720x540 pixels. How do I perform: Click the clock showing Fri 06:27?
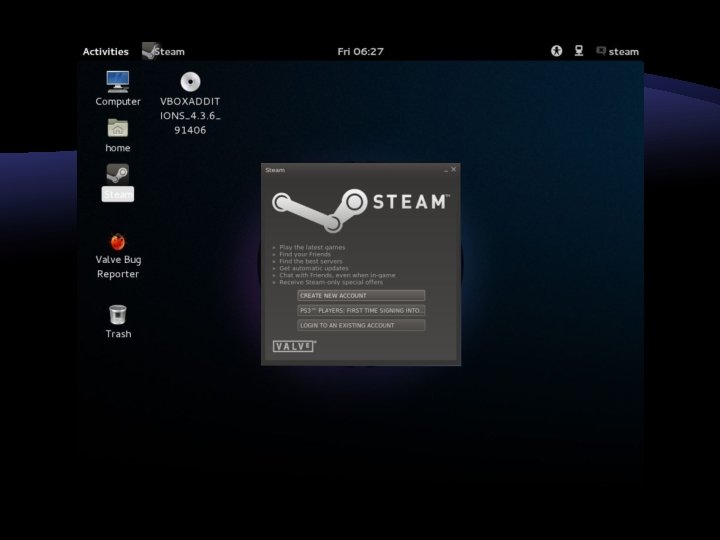click(x=360, y=51)
